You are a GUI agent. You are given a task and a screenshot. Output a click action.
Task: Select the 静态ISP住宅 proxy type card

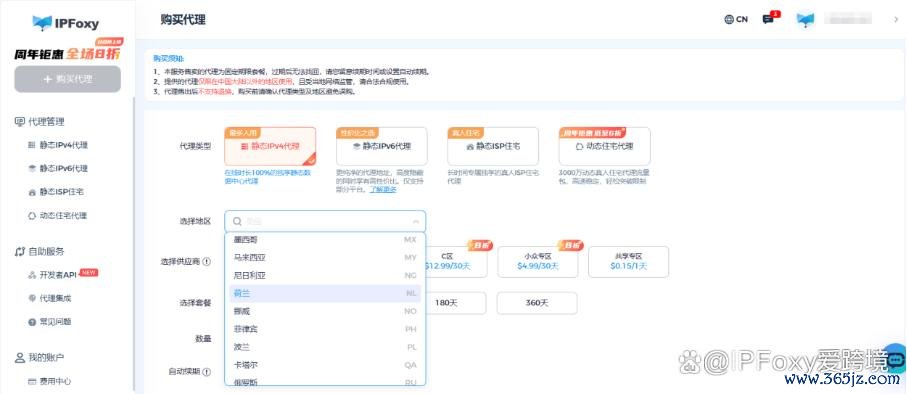point(493,146)
